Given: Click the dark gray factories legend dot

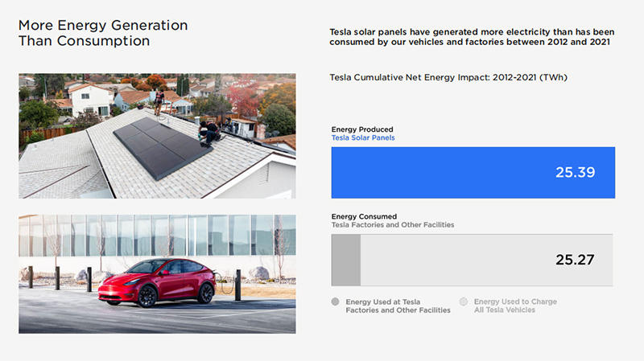Looking at the screenshot, I should [336, 302].
